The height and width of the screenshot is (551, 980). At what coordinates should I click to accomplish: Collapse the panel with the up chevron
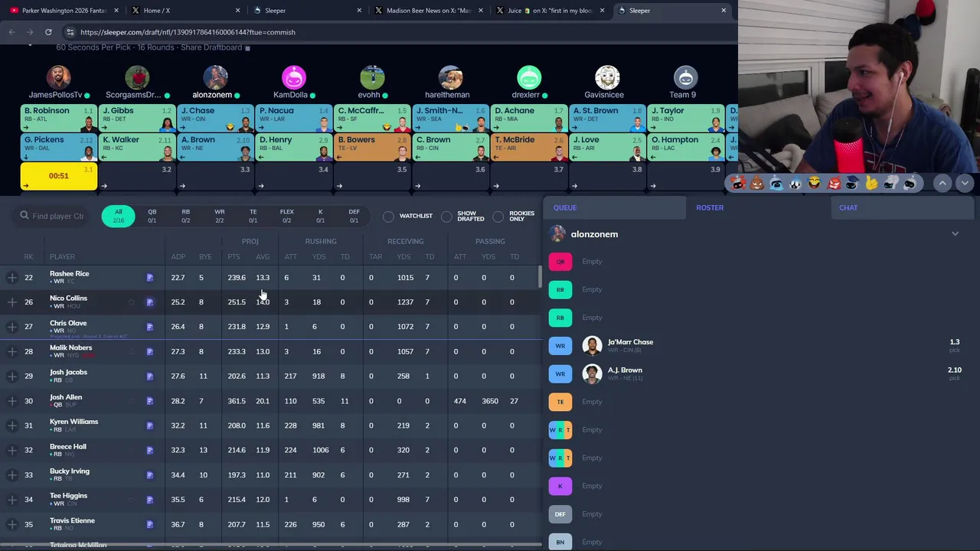[x=942, y=183]
